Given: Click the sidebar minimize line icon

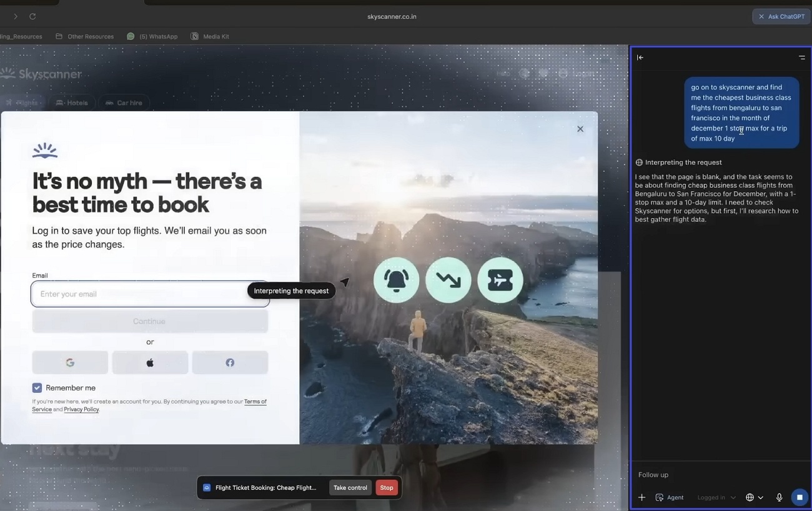Looking at the screenshot, I should pos(802,57).
